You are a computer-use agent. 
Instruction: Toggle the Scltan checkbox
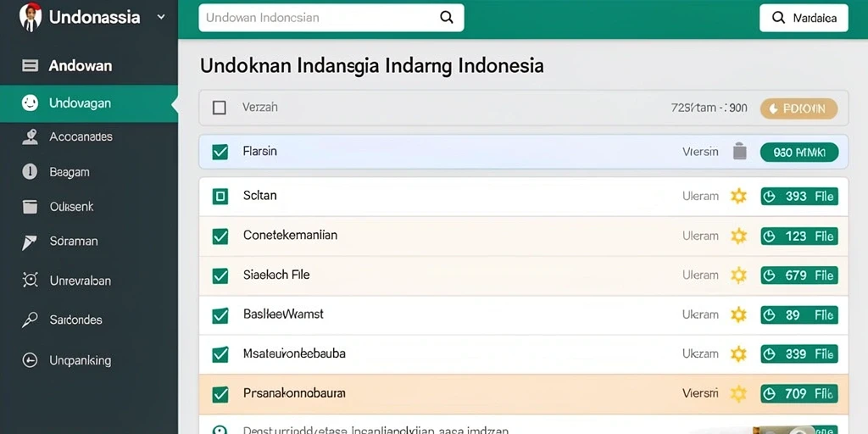[220, 196]
